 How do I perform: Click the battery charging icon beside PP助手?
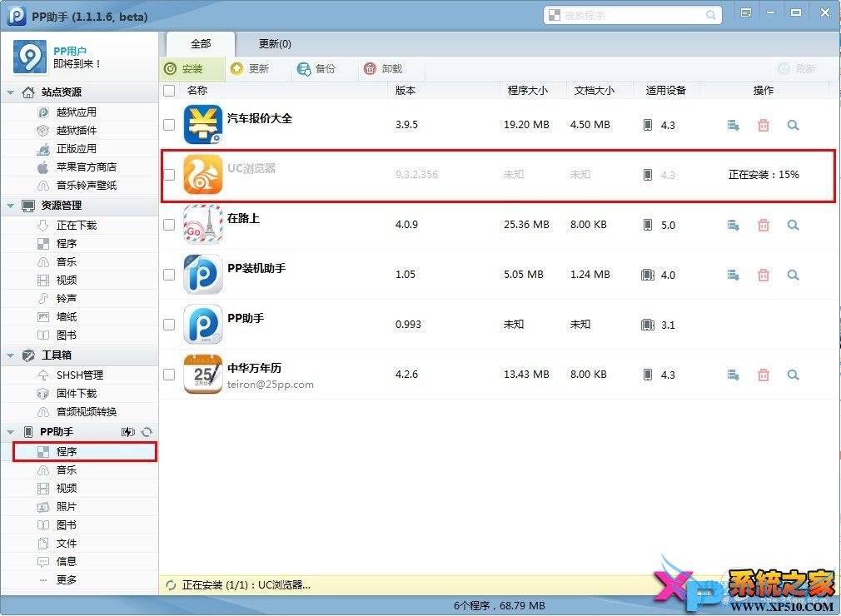point(128,431)
